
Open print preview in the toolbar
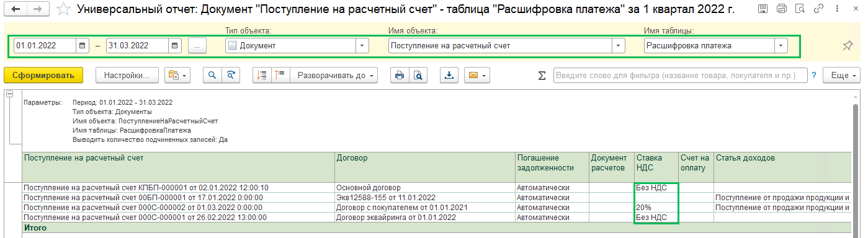[418, 75]
